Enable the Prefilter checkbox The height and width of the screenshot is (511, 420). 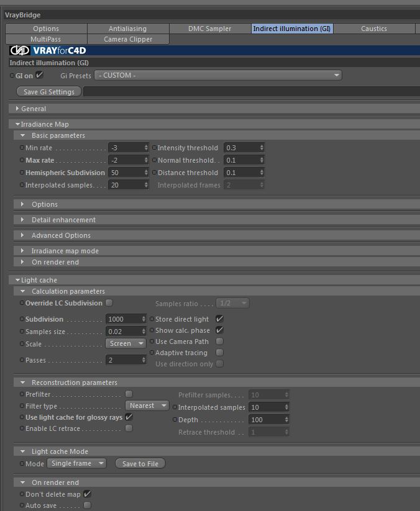pyautogui.click(x=129, y=394)
